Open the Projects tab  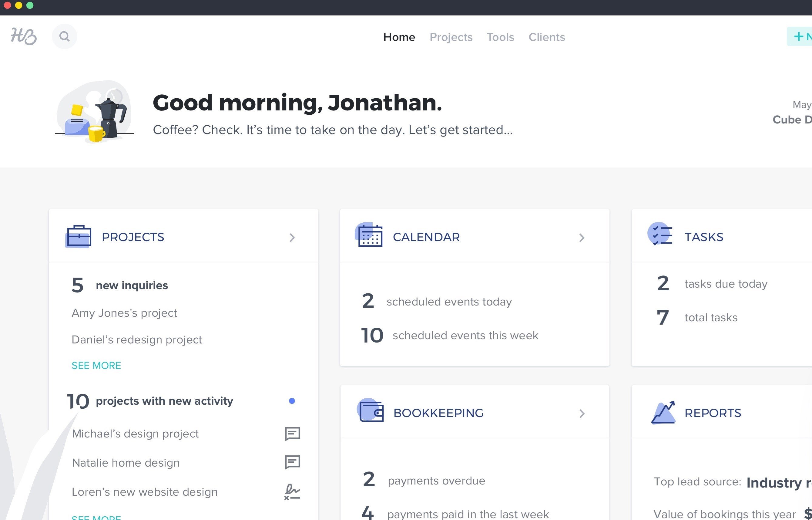(450, 37)
